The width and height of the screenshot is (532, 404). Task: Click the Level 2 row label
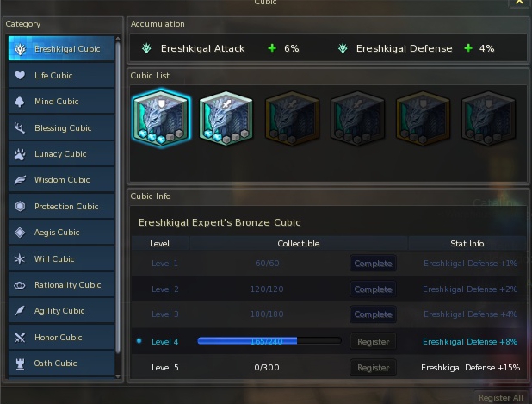click(x=165, y=289)
